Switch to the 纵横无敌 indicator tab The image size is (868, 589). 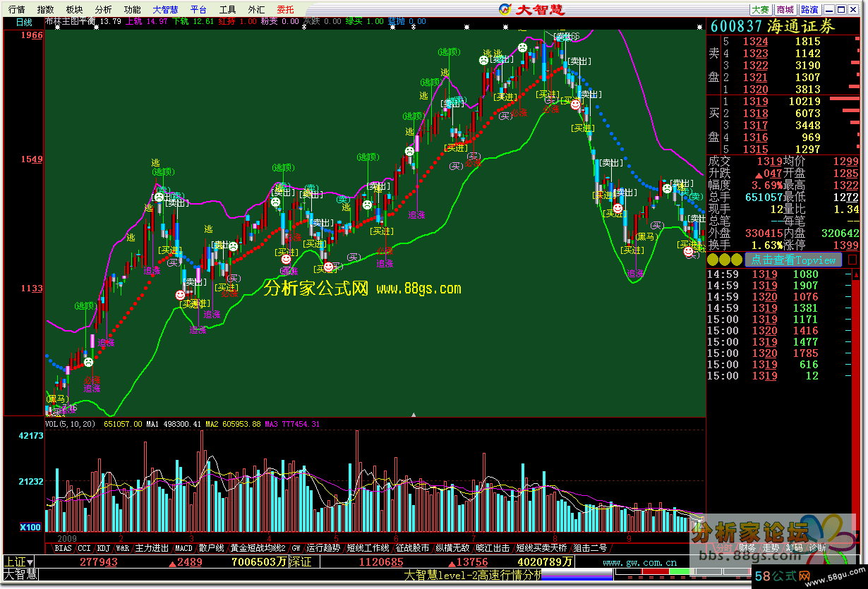coord(452,547)
